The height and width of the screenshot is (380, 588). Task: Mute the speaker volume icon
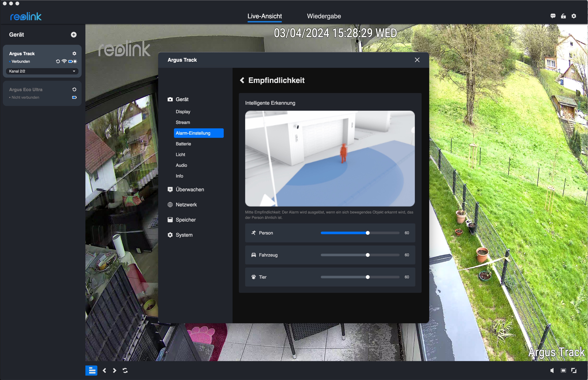552,370
